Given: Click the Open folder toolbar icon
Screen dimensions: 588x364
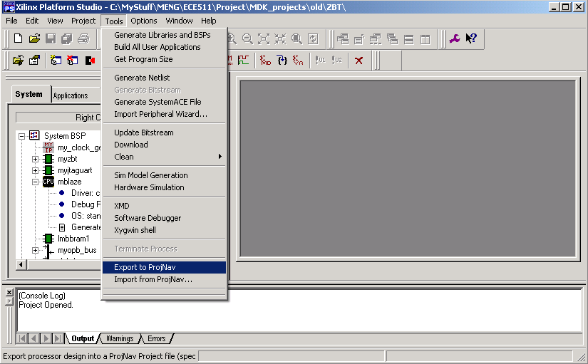Looking at the screenshot, I should pyautogui.click(x=34, y=39).
